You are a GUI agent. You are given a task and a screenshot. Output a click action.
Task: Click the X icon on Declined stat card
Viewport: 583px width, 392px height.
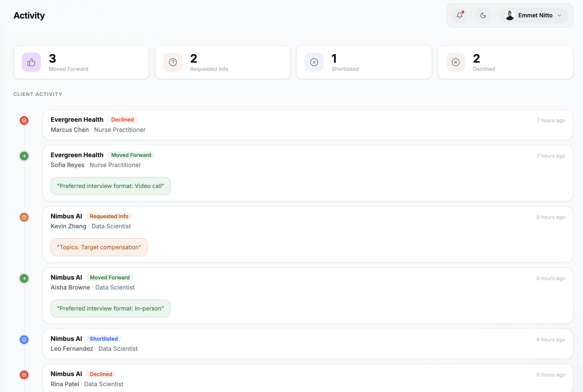point(455,62)
